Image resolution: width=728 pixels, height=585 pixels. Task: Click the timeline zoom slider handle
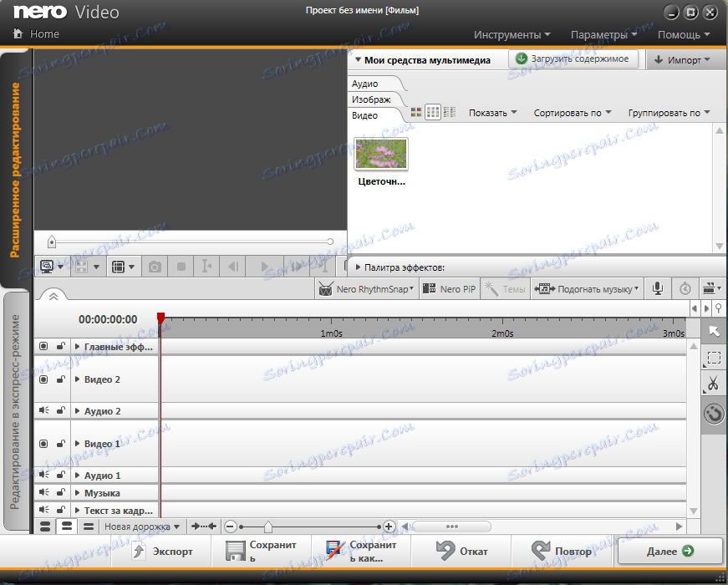pos(268,526)
